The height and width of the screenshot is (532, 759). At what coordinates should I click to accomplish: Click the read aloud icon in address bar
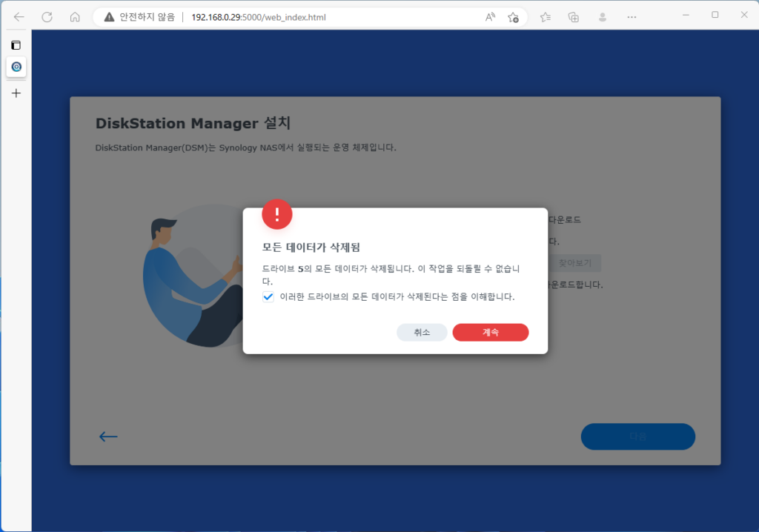click(x=490, y=17)
